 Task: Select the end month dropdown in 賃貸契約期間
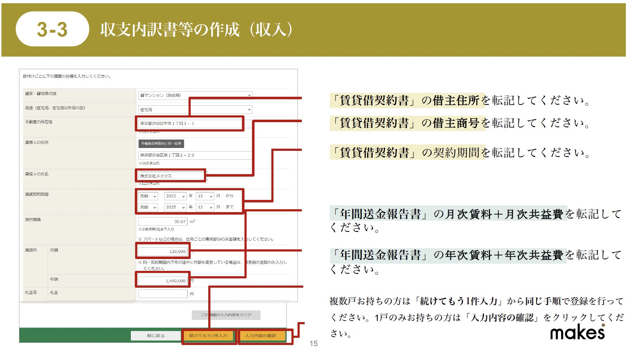point(205,207)
